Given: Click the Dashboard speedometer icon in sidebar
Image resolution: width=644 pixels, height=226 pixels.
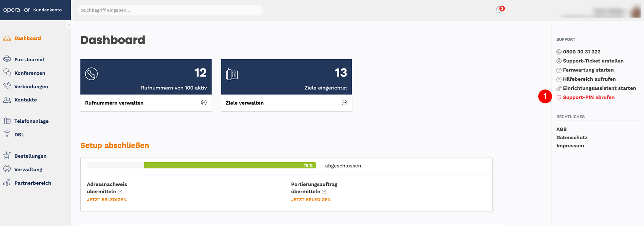Looking at the screenshot, I should (7, 38).
